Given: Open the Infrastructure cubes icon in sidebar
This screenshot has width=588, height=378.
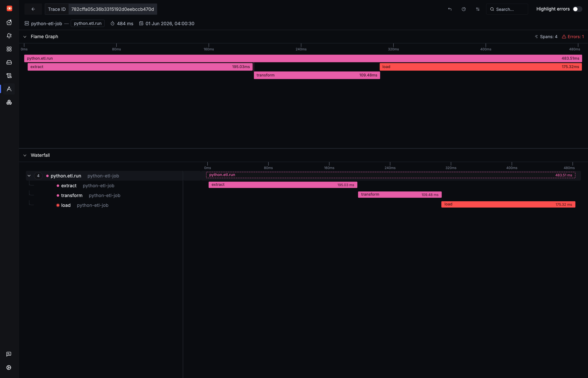Looking at the screenshot, I should pos(9,102).
